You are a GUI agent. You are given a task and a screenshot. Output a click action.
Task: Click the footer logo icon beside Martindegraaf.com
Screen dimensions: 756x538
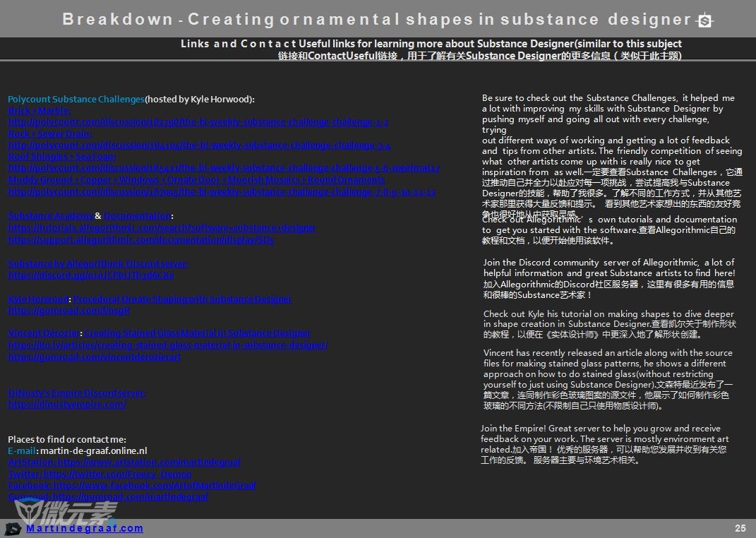tap(13, 529)
